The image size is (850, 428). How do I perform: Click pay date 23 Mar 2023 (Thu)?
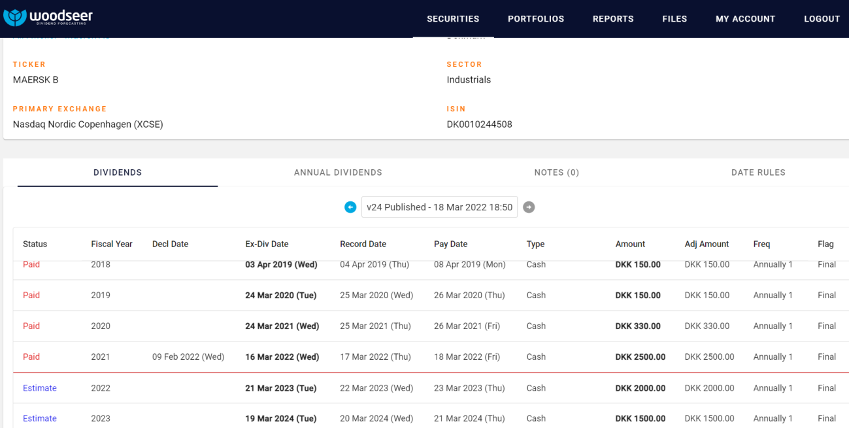[469, 388]
